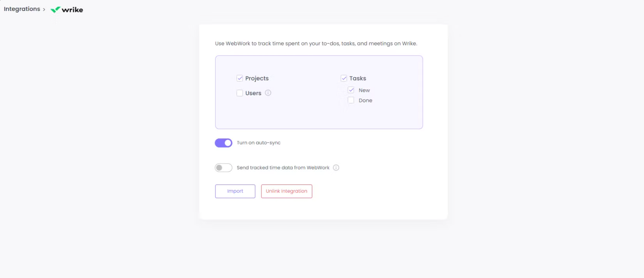This screenshot has height=278, width=644.
Task: Click the breadcrumb chevron after Integrations
Action: pos(44,9)
